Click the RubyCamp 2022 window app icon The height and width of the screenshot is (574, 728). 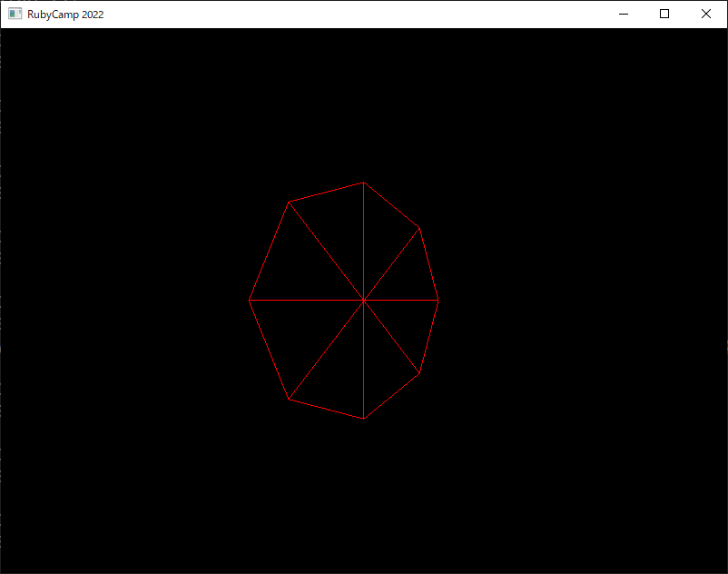[15, 14]
